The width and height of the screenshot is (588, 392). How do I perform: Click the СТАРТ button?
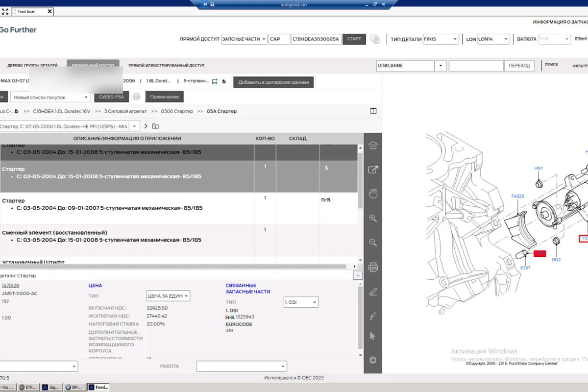pyautogui.click(x=354, y=39)
